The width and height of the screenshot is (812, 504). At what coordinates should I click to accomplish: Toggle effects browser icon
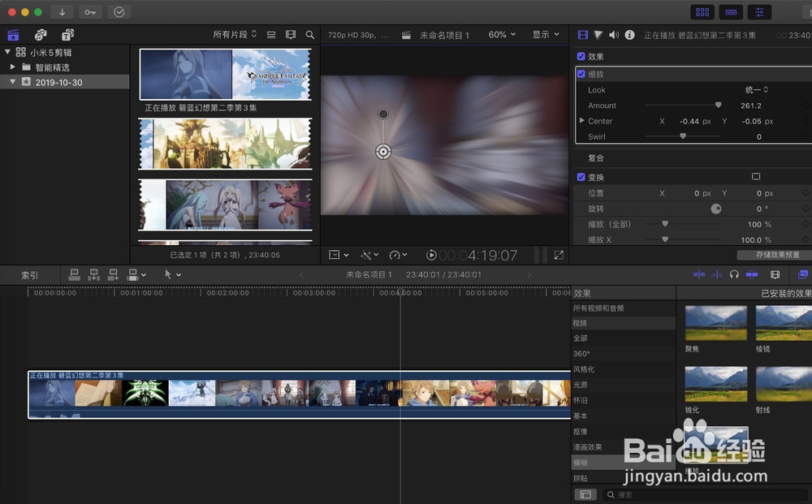[x=803, y=274]
